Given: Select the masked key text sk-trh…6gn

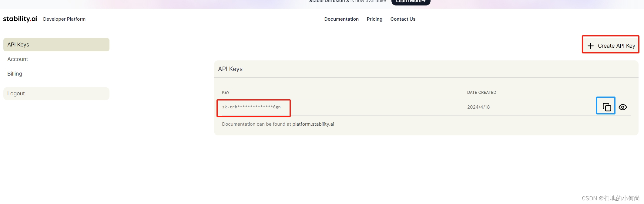Looking at the screenshot, I should 251,107.
